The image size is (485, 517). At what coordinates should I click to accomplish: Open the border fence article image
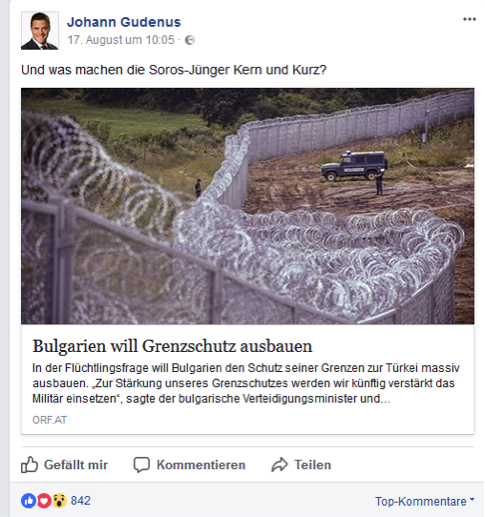247,206
